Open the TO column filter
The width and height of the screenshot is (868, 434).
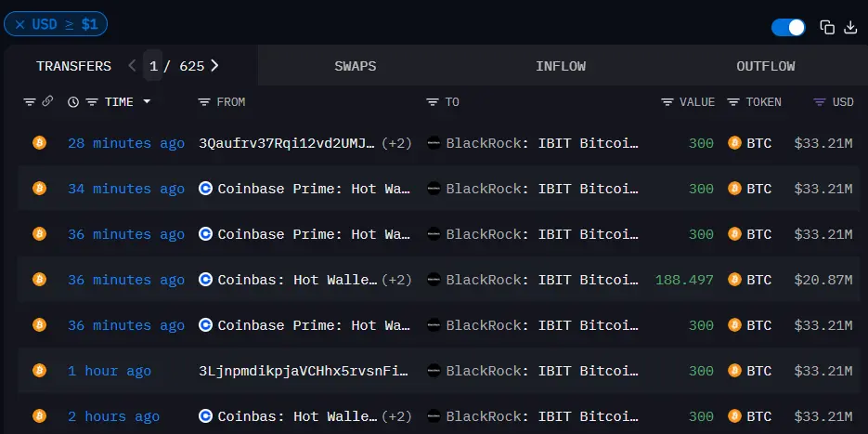[x=433, y=102]
